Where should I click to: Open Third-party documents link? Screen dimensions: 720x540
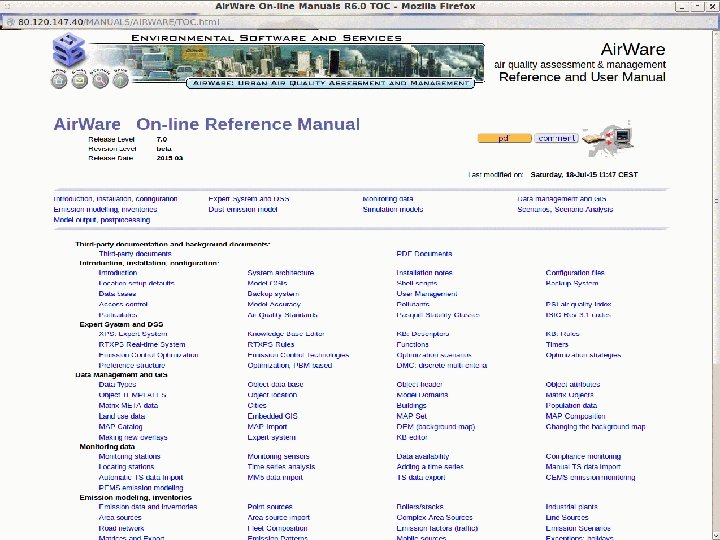[x=135, y=253]
